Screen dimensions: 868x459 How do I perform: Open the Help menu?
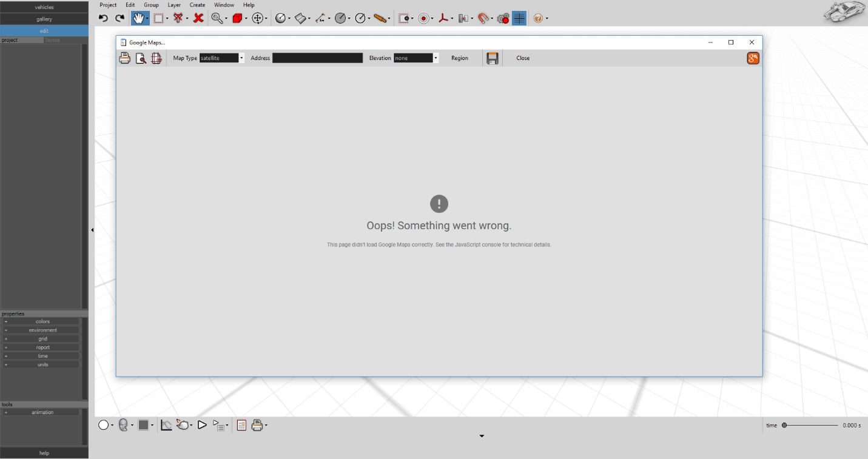point(249,5)
